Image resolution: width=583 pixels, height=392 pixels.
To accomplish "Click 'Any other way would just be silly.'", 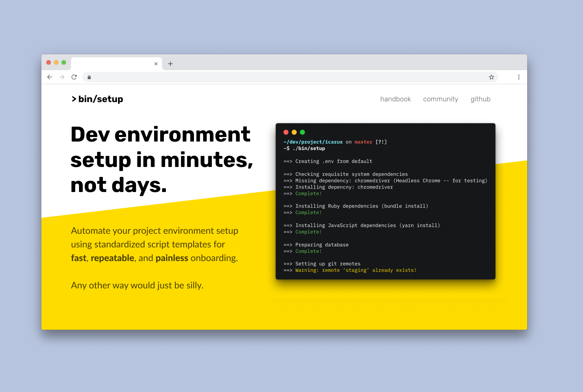I will tap(137, 285).
